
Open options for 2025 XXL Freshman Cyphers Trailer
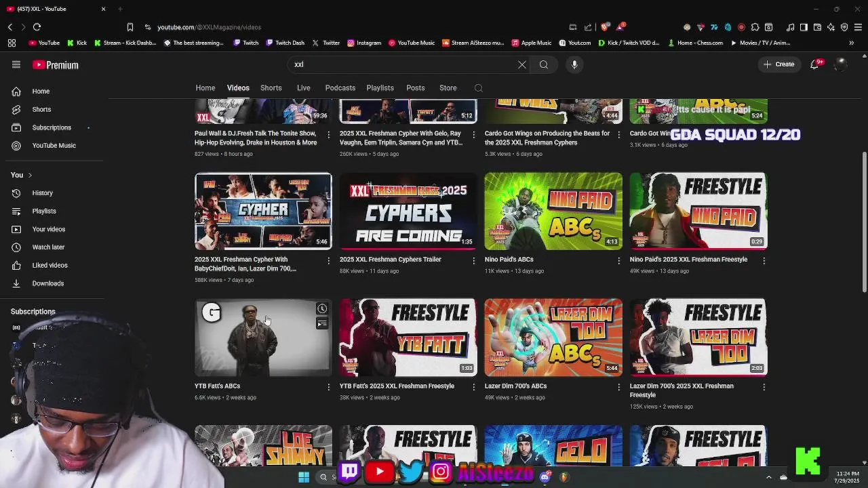(473, 261)
